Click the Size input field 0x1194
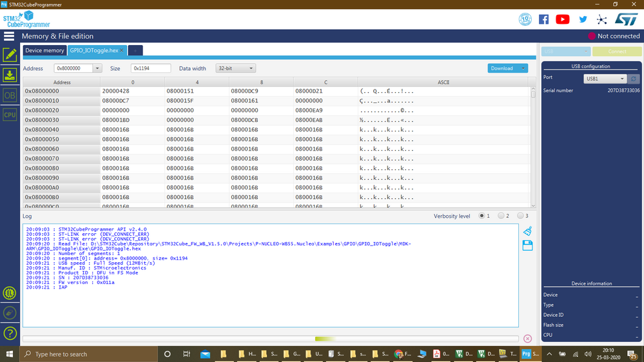The height and width of the screenshot is (362, 644). (151, 68)
